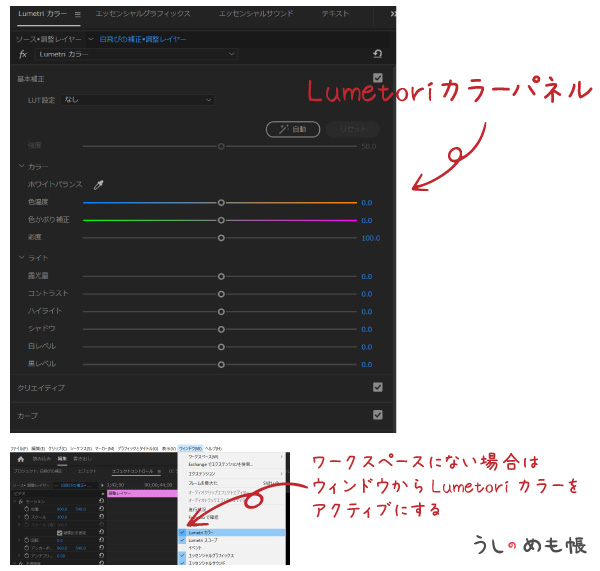Switch to the テキスト tab
600x571 pixels.
[x=335, y=14]
